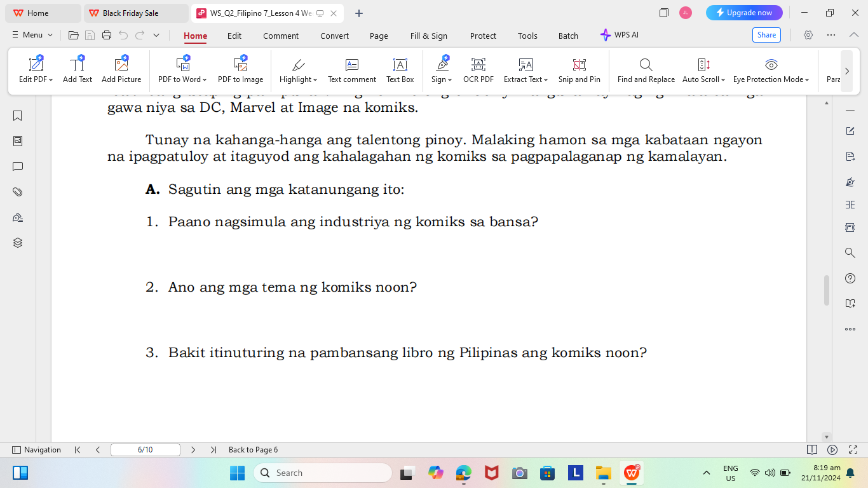
Task: Click the page number input field
Action: [145, 450]
